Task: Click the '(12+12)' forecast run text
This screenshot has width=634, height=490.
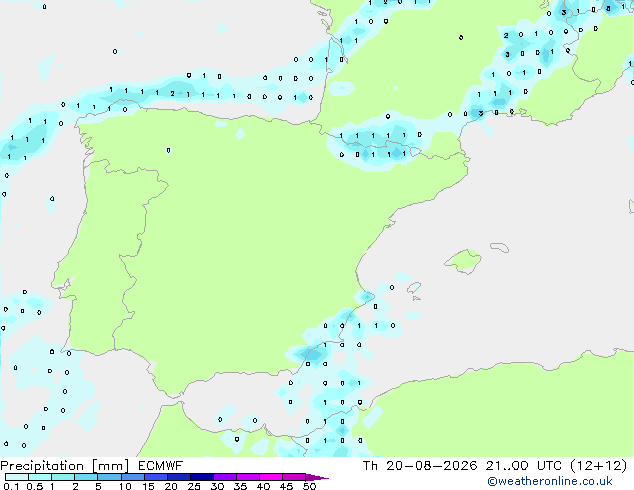Action: pos(598,466)
